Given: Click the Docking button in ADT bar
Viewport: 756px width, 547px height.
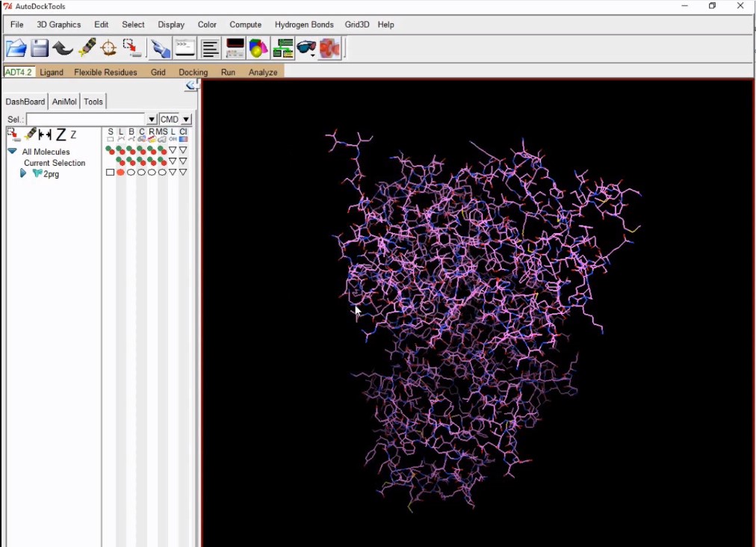Looking at the screenshot, I should (x=193, y=72).
